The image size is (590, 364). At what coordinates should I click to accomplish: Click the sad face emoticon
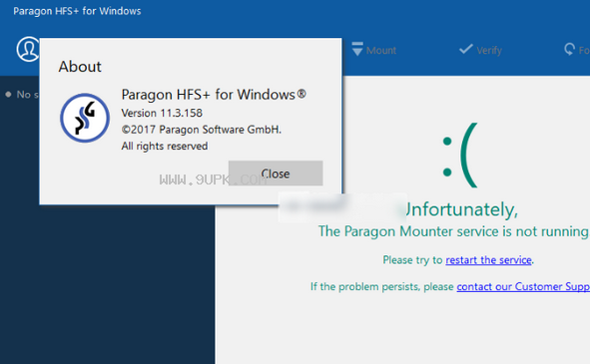pos(460,156)
